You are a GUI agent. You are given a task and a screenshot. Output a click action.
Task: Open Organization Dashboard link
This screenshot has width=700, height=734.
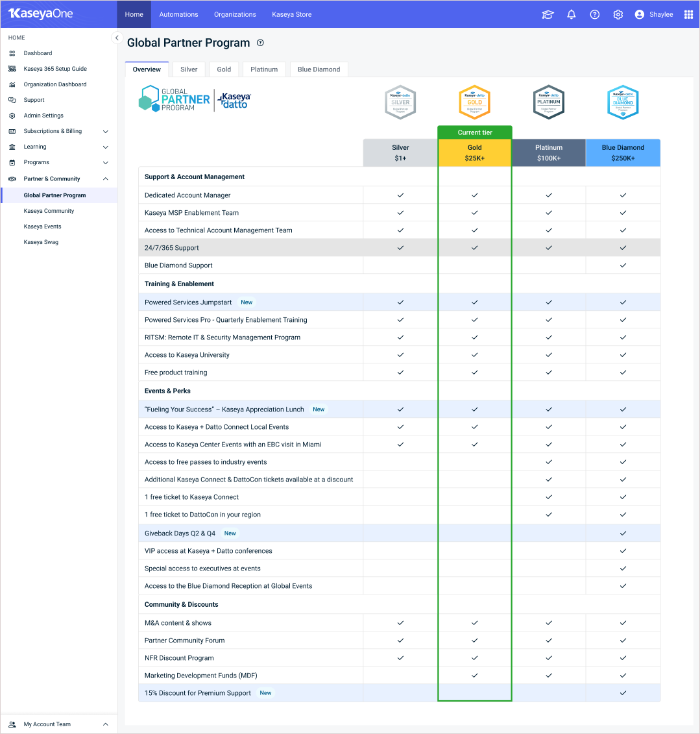55,84
